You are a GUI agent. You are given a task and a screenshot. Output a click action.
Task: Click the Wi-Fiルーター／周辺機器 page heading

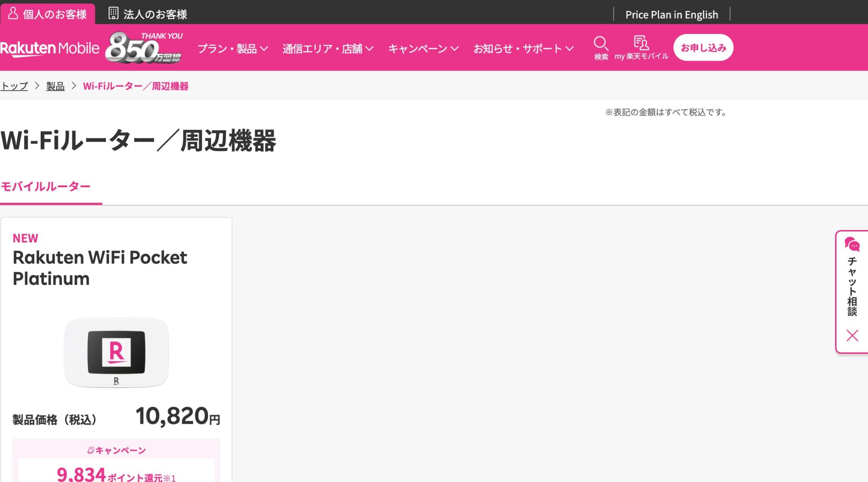138,140
